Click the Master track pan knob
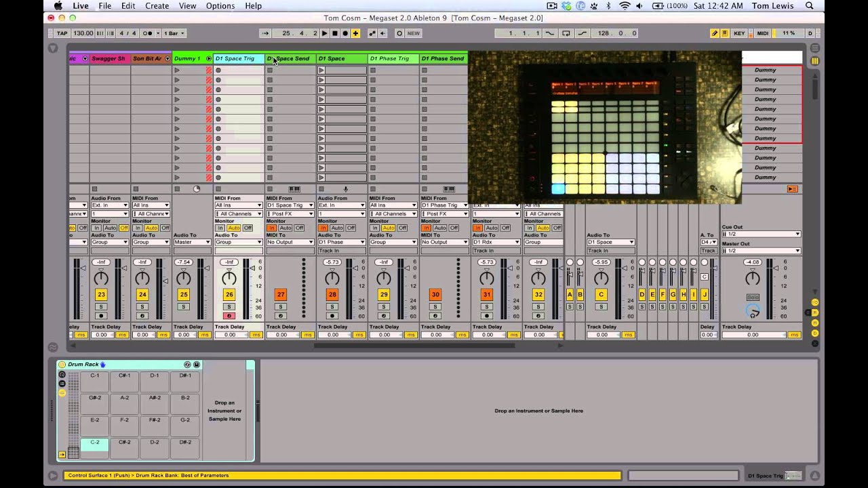Viewport: 868px width, 488px height. (x=753, y=278)
